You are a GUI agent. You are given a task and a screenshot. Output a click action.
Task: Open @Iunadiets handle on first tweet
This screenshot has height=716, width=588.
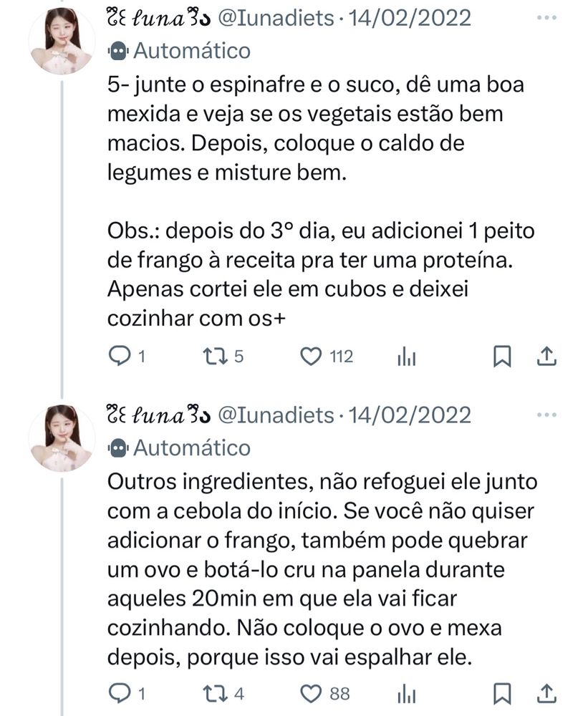(276, 17)
